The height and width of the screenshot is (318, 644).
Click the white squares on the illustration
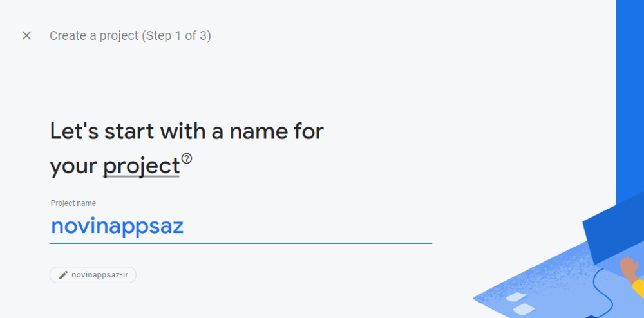520,304
